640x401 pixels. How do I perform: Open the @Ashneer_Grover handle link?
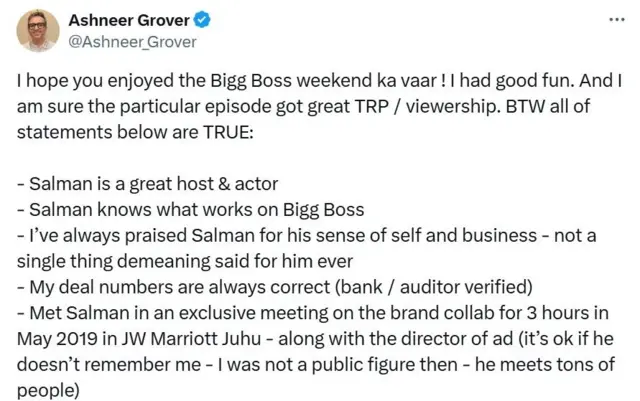click(132, 42)
